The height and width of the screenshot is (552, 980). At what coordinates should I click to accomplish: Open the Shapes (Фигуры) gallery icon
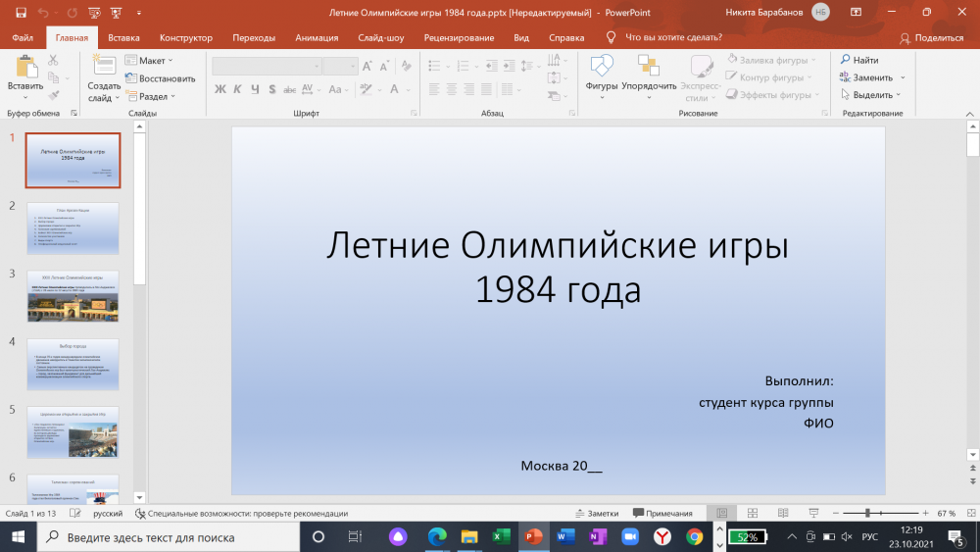tap(601, 67)
